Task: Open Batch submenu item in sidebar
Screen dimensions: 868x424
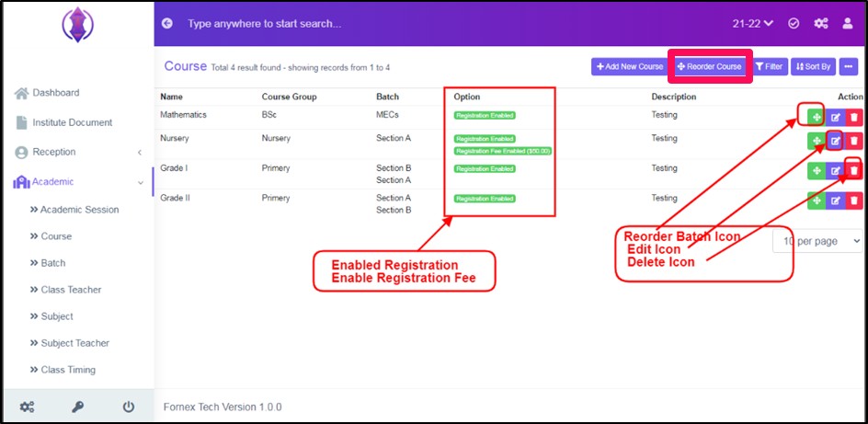Action: pyautogui.click(x=48, y=263)
